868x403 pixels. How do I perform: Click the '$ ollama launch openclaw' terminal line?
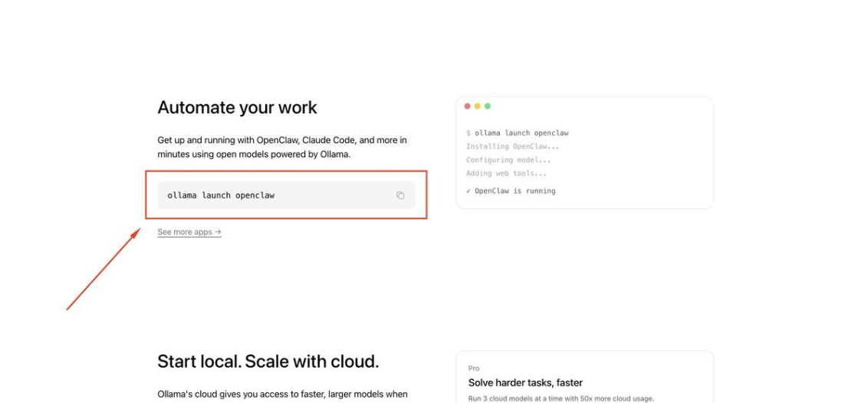pyautogui.click(x=517, y=133)
